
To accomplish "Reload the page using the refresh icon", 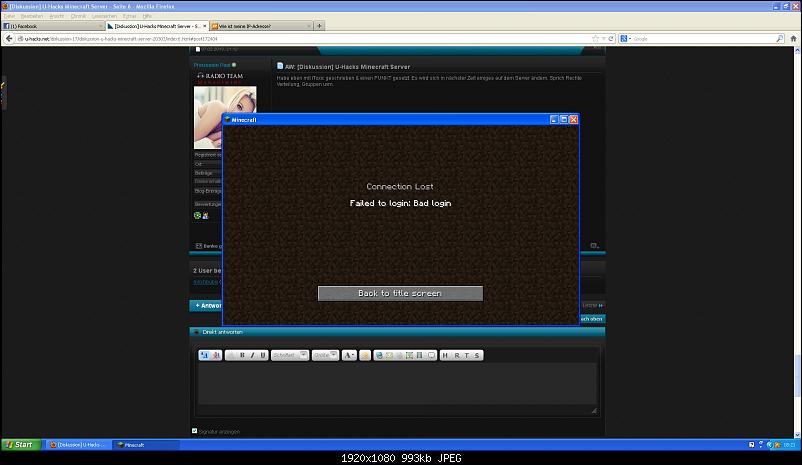I will [x=611, y=38].
